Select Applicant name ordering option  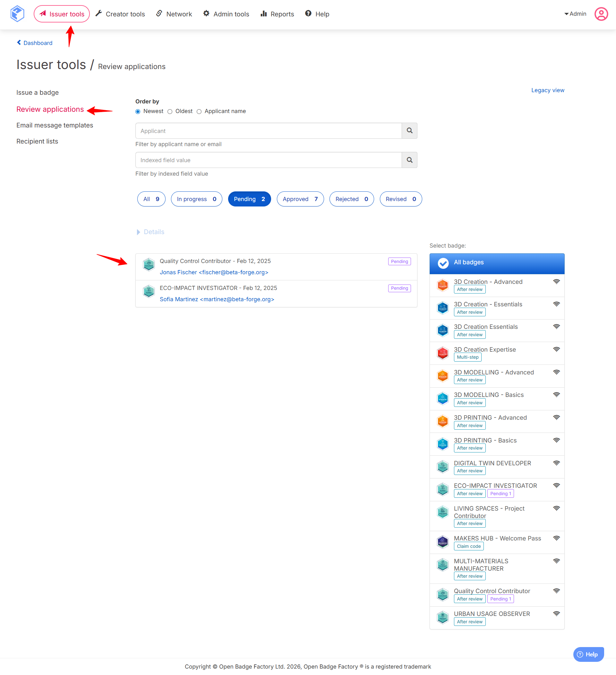[x=199, y=111]
